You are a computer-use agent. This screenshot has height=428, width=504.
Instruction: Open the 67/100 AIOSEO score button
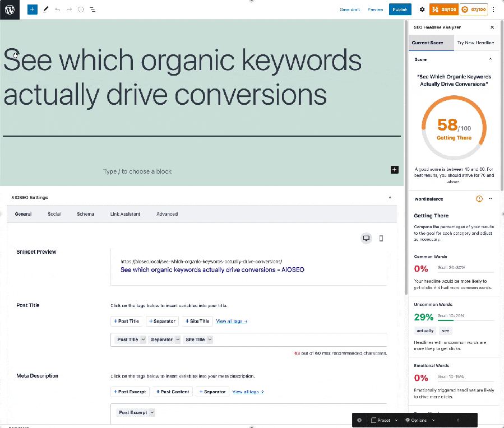[474, 10]
